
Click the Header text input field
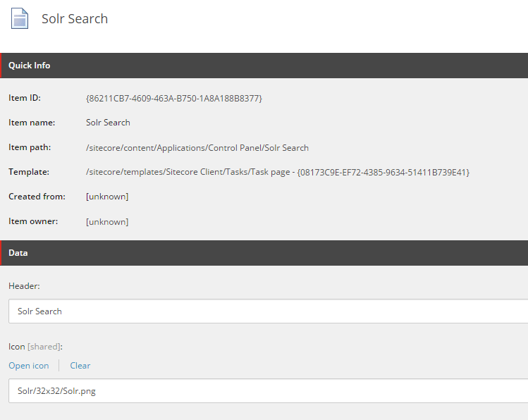click(x=268, y=311)
